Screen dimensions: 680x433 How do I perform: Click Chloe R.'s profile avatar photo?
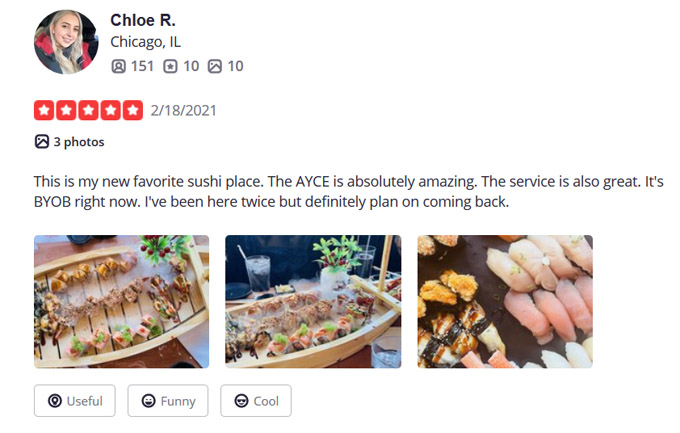(66, 42)
